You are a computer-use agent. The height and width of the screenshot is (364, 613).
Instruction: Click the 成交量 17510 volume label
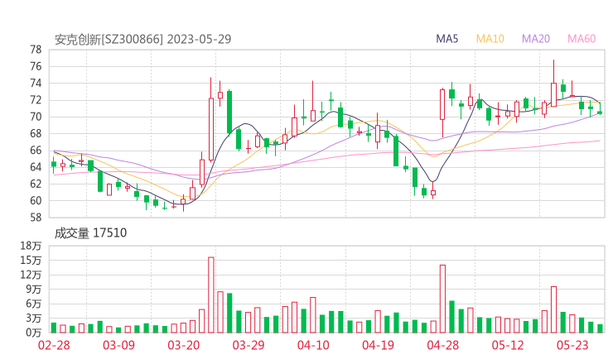(90, 233)
